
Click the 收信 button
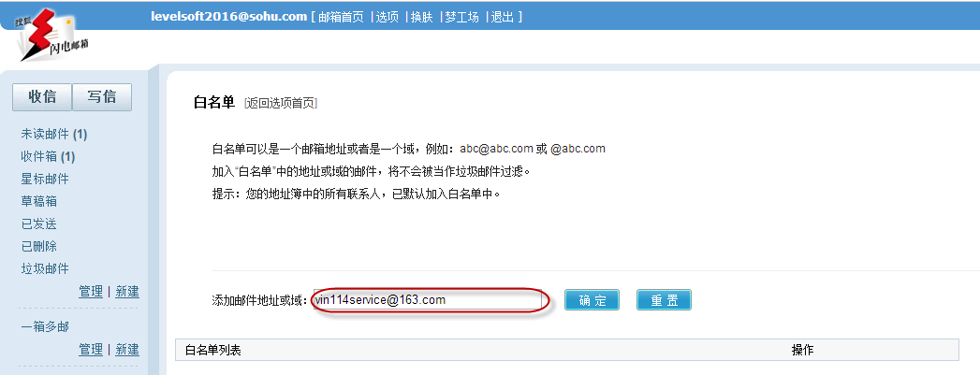[x=42, y=96]
